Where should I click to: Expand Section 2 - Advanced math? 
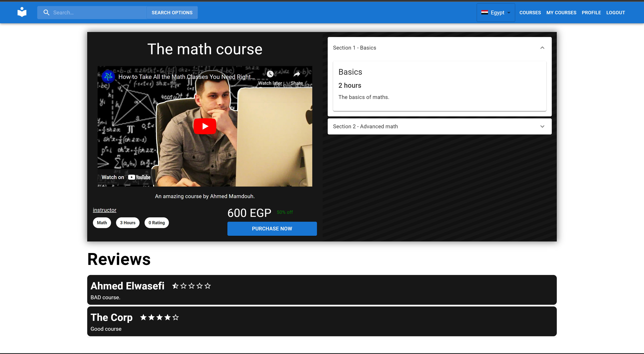[542, 127]
